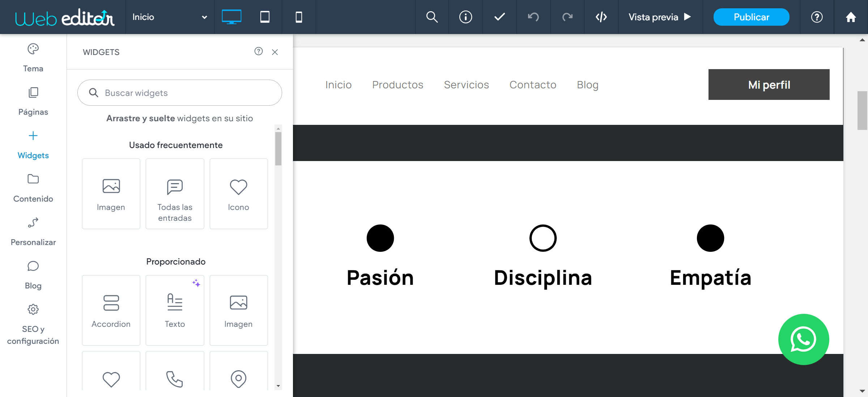
Task: Open SEO y configuración settings
Action: 33,325
